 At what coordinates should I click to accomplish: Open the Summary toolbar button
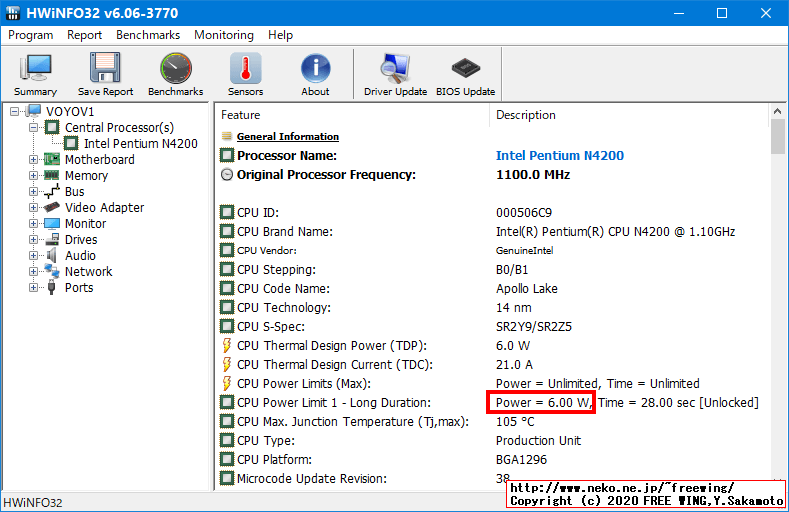35,74
